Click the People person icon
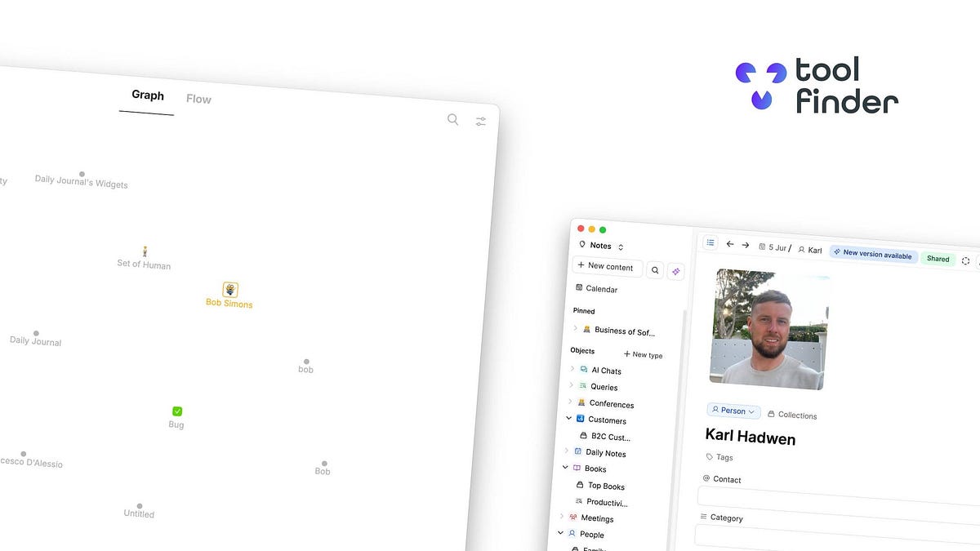The height and width of the screenshot is (551, 980). [x=572, y=534]
